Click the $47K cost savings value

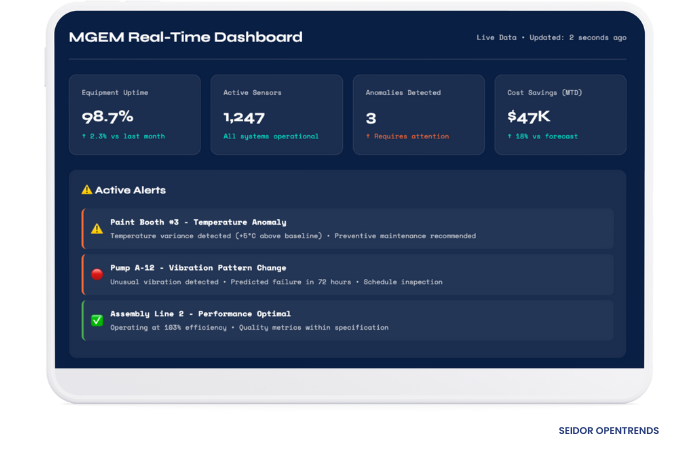pos(529,117)
